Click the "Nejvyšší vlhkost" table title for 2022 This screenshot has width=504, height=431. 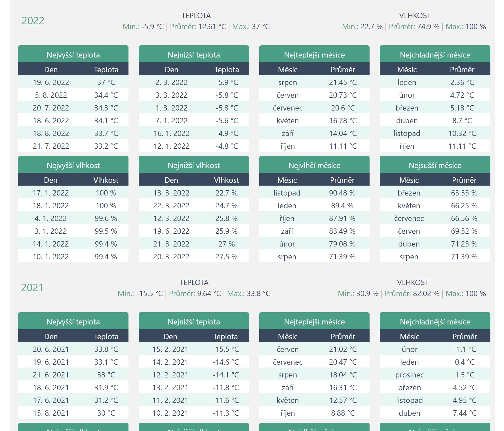pos(73,165)
